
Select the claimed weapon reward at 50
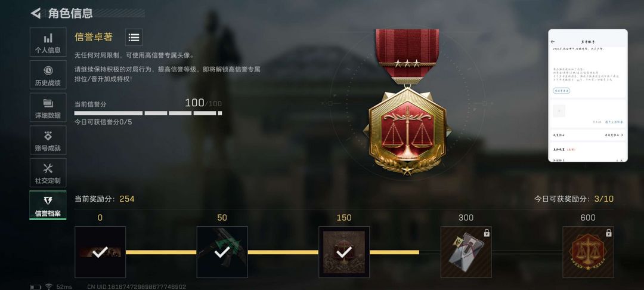[222, 252]
